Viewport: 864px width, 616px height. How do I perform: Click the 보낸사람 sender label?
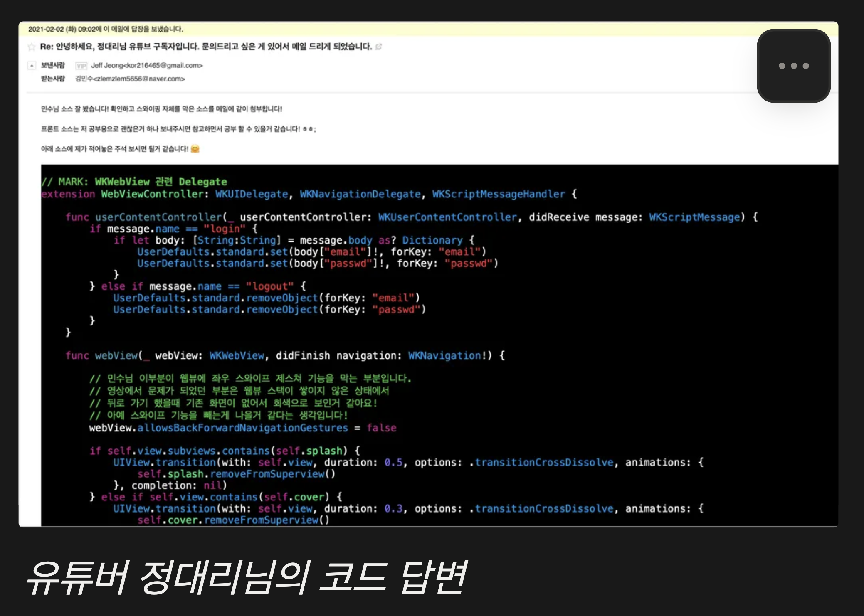point(53,65)
